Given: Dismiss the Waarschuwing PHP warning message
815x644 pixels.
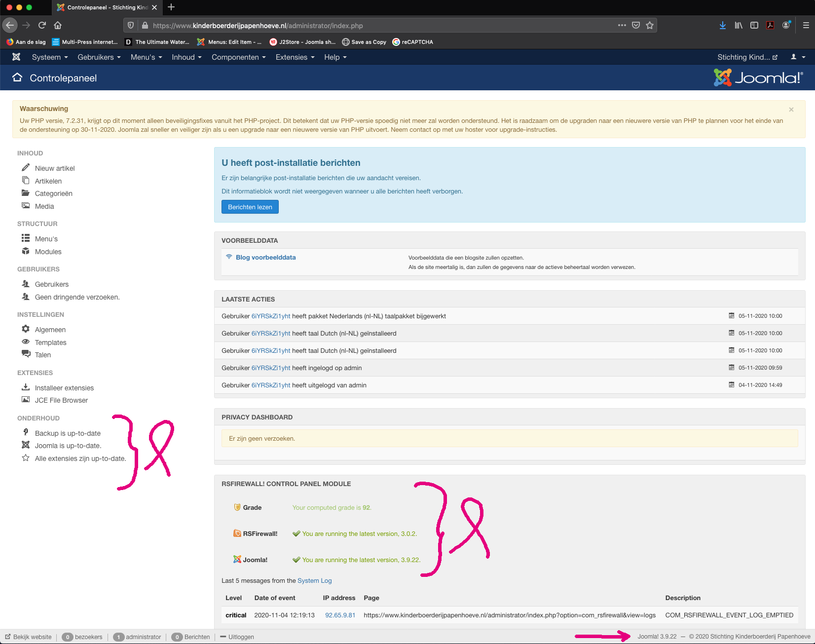Looking at the screenshot, I should coord(791,110).
